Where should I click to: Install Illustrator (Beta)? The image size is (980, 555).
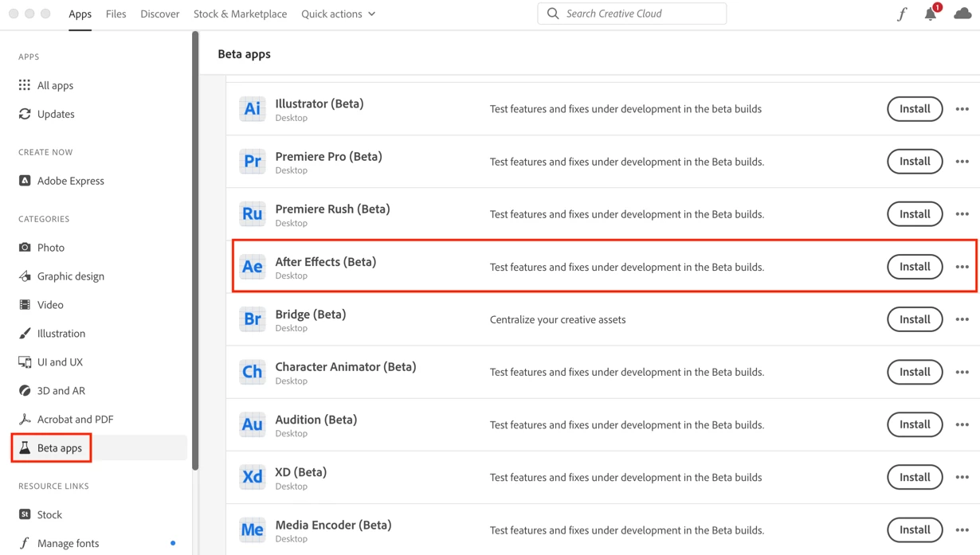[915, 109]
